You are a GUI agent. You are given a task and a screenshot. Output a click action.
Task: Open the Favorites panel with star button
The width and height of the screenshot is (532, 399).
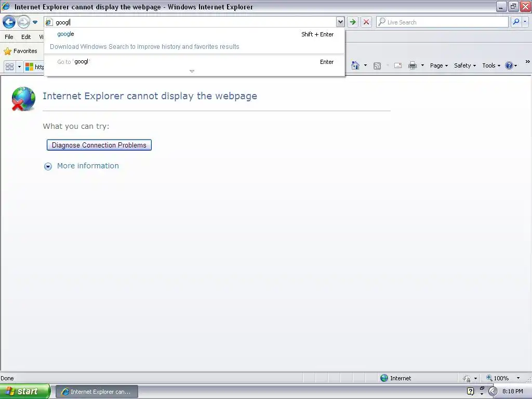tap(20, 51)
